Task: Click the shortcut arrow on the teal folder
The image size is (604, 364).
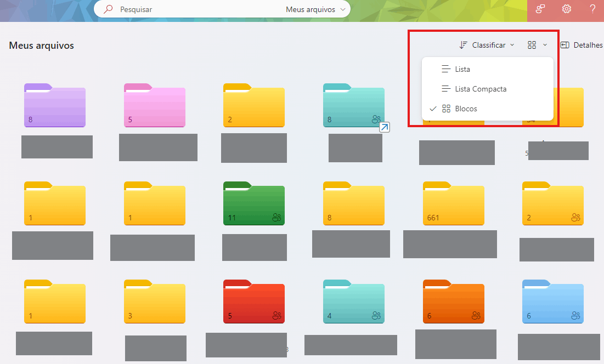Action: (x=384, y=127)
